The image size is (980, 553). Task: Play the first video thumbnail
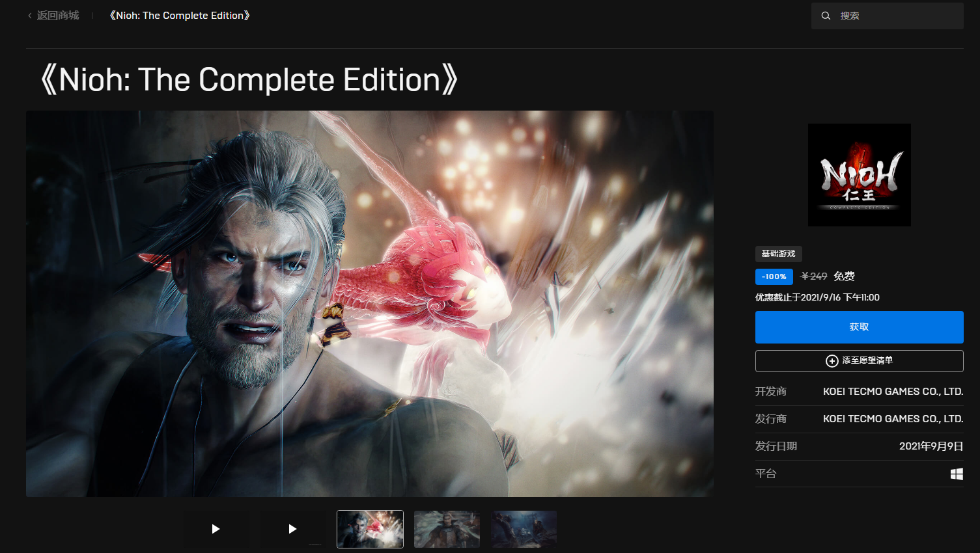216,529
